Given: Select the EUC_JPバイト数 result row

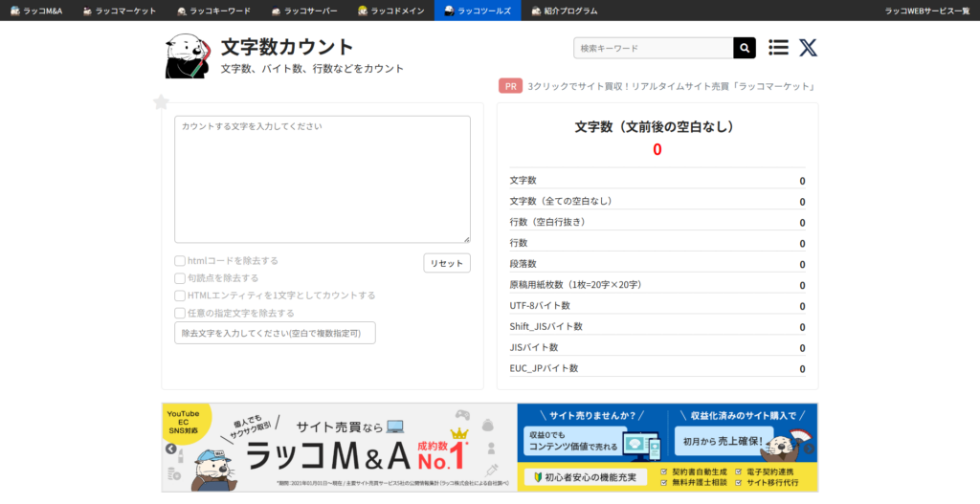Looking at the screenshot, I should (657, 368).
